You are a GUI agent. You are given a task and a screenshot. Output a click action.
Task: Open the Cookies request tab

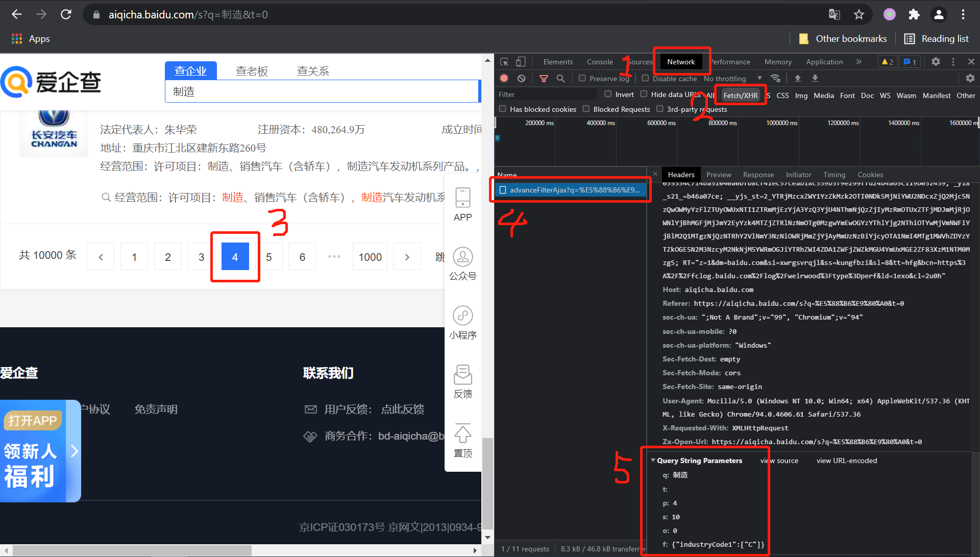870,175
